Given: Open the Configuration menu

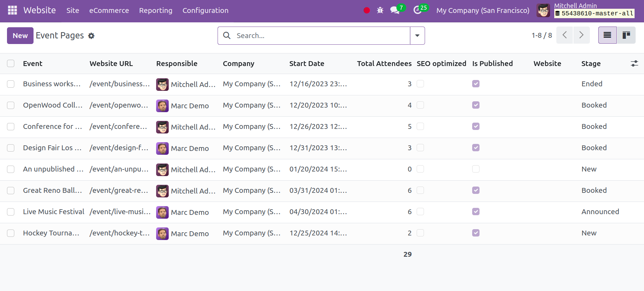Looking at the screenshot, I should (205, 10).
